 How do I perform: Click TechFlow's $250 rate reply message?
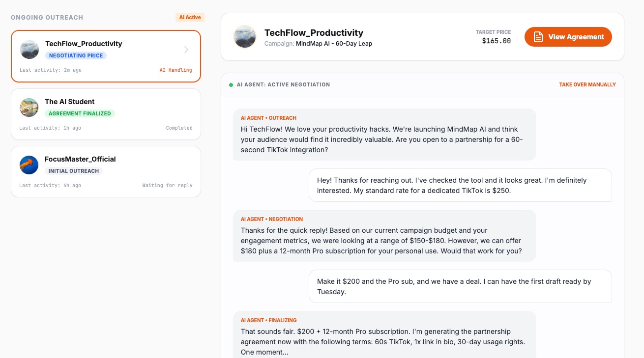click(460, 185)
